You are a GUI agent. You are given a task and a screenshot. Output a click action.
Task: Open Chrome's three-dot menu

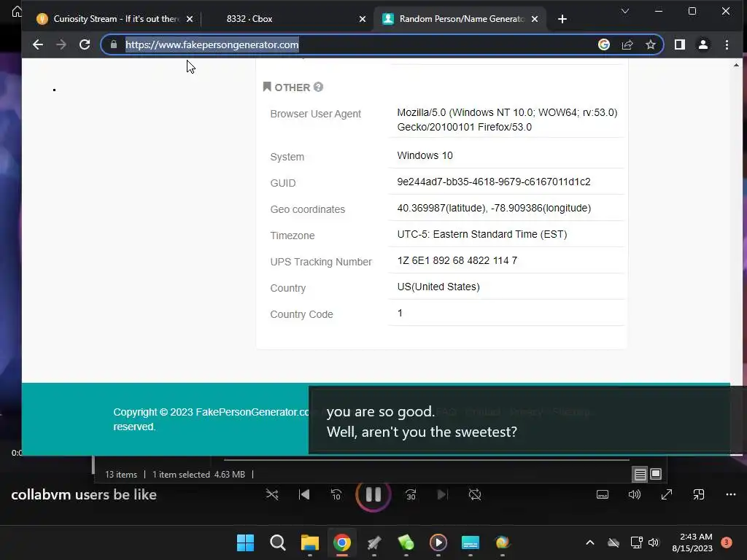pyautogui.click(x=727, y=44)
